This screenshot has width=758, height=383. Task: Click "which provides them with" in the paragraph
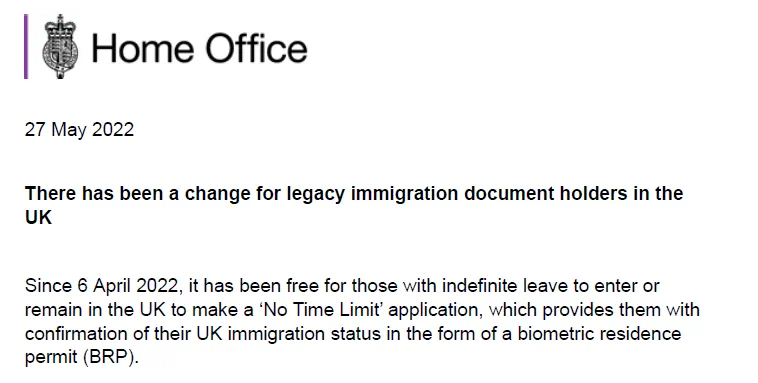pyautogui.click(x=594, y=310)
